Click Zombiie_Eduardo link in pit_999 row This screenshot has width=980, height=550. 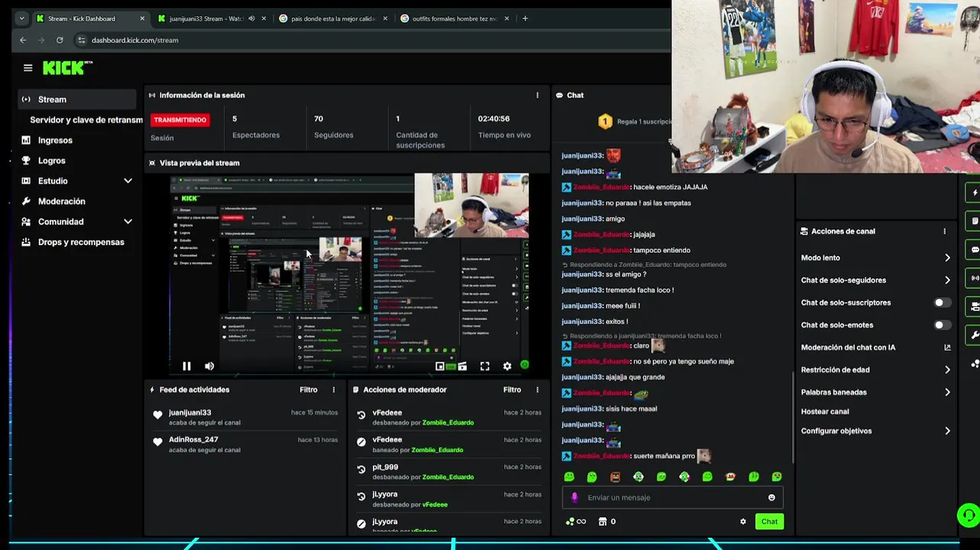pos(448,477)
